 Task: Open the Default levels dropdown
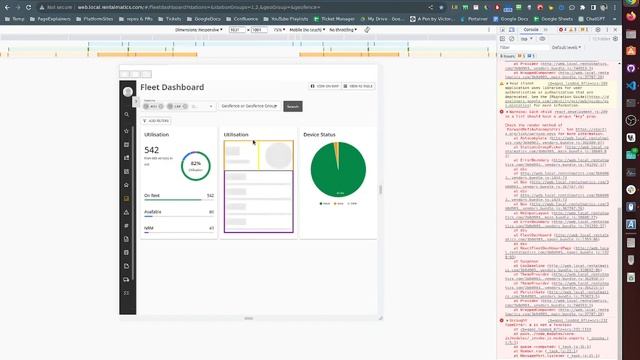[566, 47]
